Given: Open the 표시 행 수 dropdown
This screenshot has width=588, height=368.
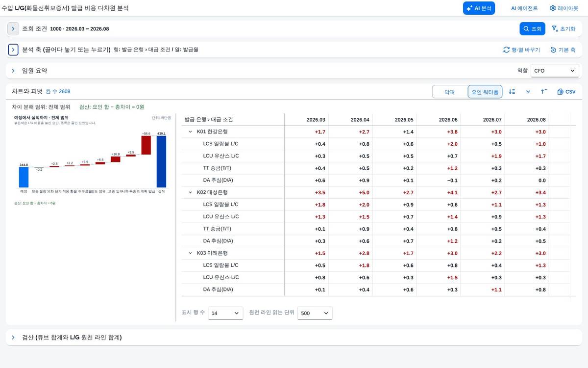Looking at the screenshot, I should click(x=225, y=313).
